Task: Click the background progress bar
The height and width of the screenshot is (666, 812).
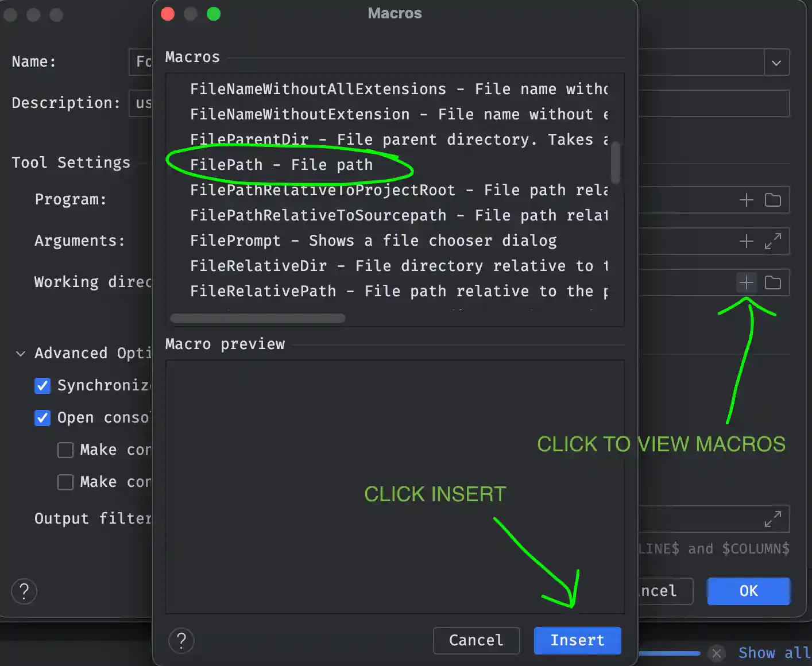Action: point(669,653)
